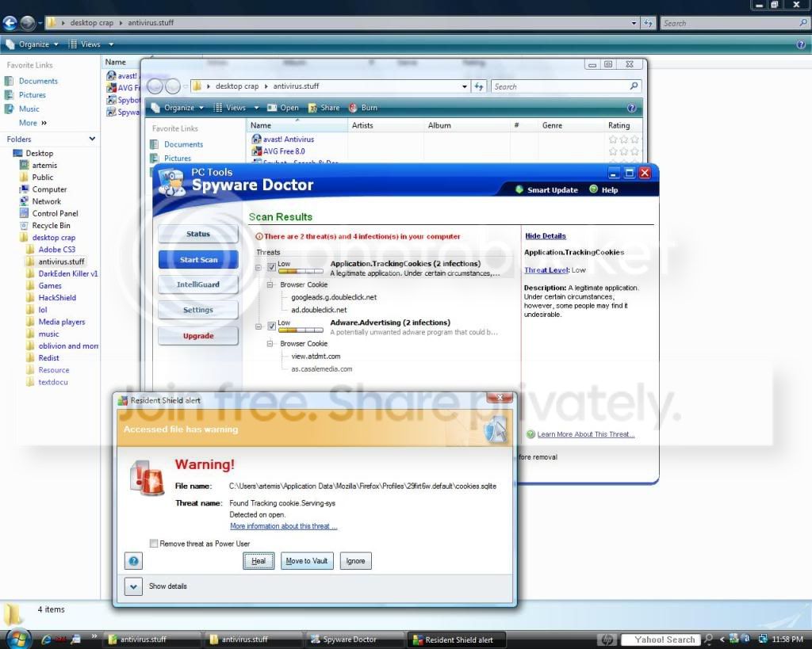Open the IntelliGuard section
Viewport: 812px width, 649px height.
point(198,284)
